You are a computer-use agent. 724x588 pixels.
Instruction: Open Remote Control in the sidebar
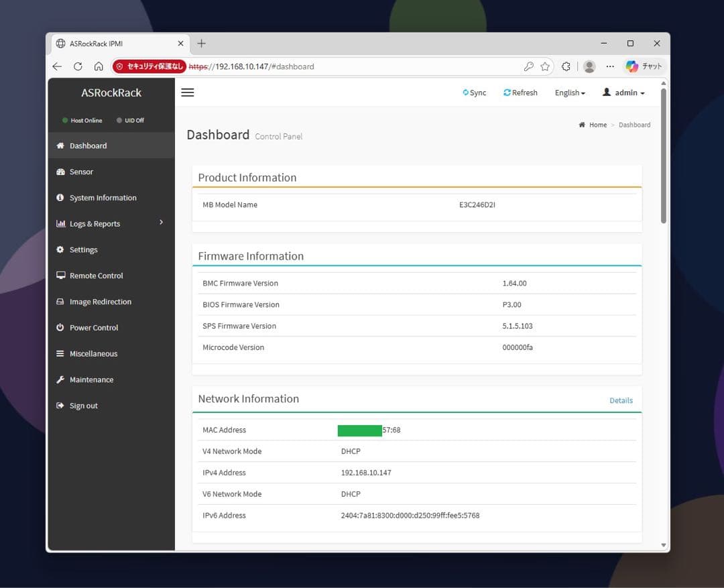point(111,276)
